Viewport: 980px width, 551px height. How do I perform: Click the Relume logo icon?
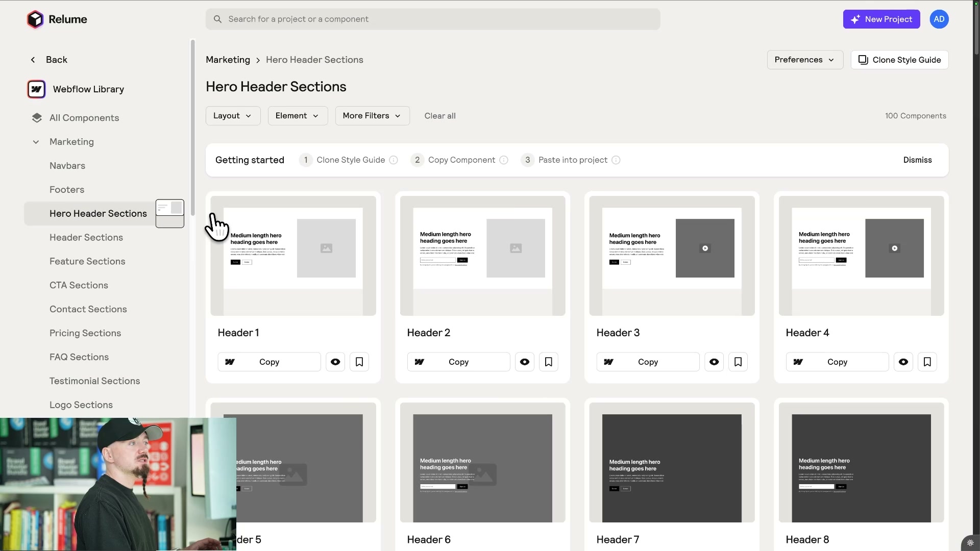click(x=35, y=19)
